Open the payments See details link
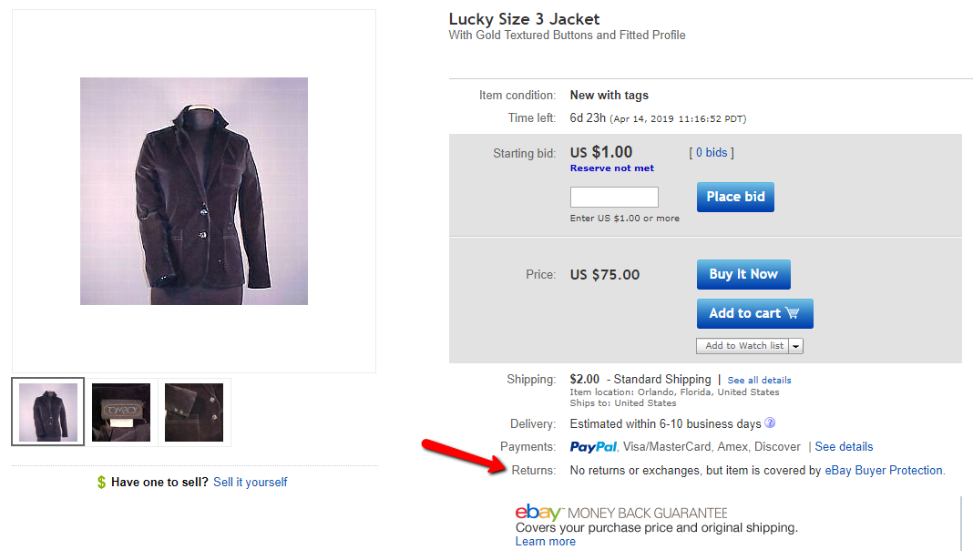Viewport: 973px width, 560px height. (x=844, y=446)
